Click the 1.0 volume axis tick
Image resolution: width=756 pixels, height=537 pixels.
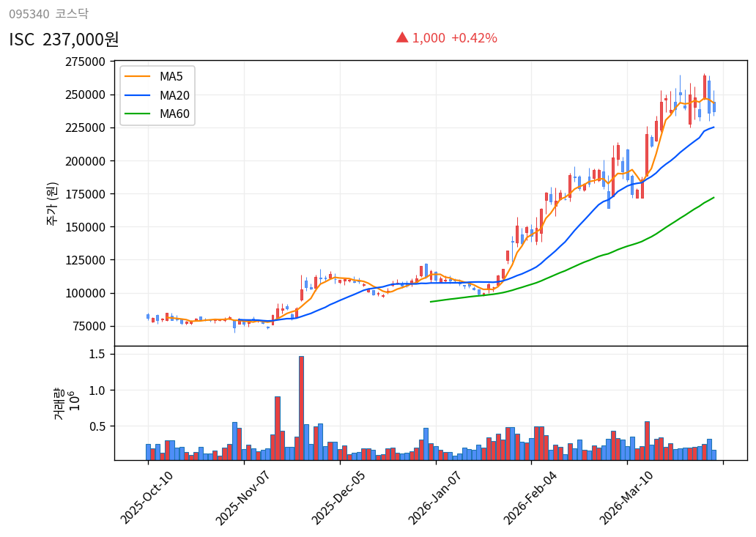coord(96,390)
